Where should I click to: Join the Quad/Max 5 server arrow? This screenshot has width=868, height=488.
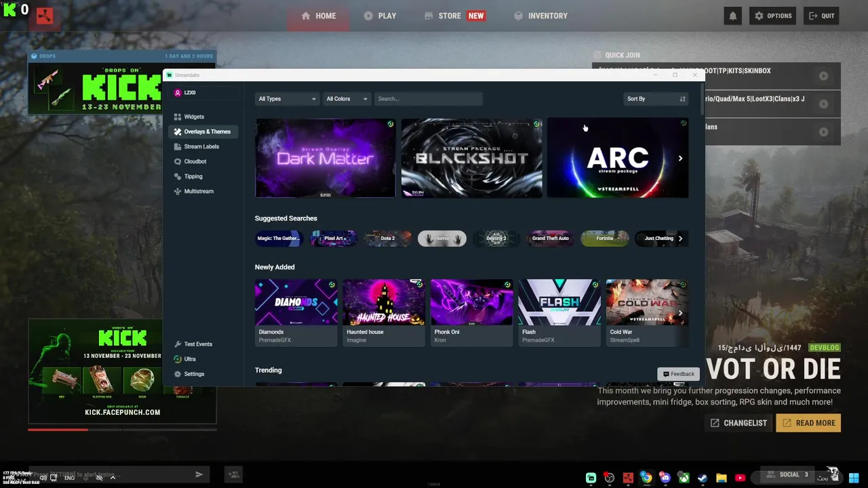pos(823,104)
